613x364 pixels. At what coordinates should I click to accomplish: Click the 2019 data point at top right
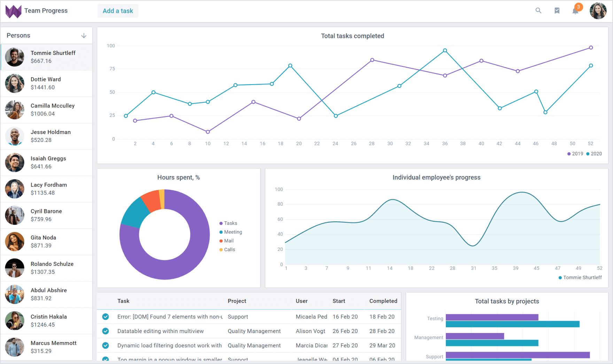591,48
